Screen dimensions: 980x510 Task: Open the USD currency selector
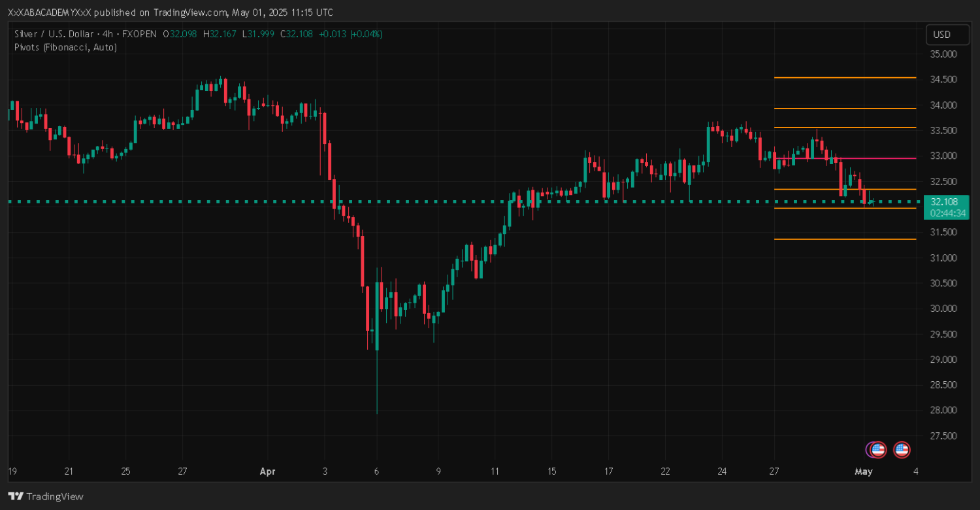click(x=941, y=35)
